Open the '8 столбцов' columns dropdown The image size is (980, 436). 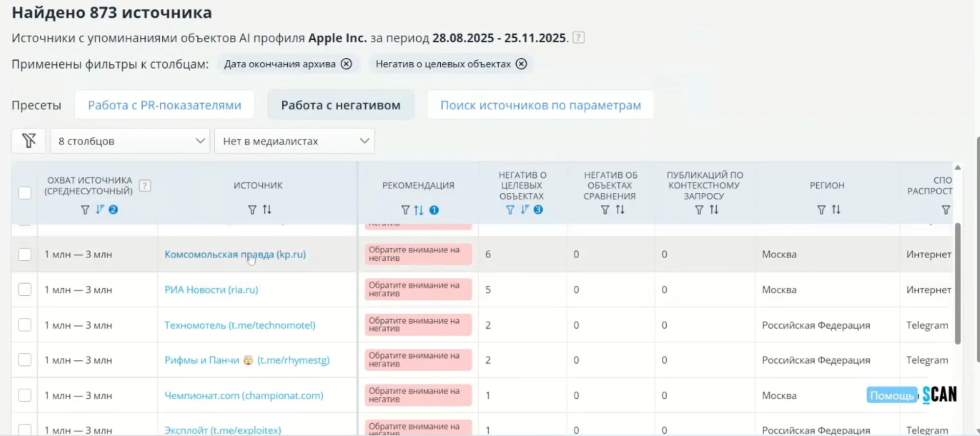(x=130, y=141)
